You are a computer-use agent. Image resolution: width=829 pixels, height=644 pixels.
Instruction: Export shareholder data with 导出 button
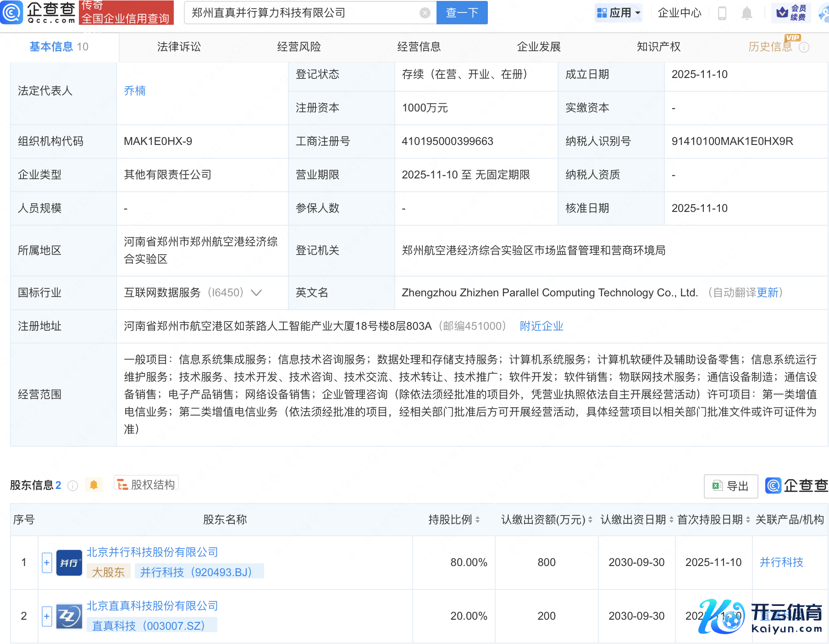(730, 486)
